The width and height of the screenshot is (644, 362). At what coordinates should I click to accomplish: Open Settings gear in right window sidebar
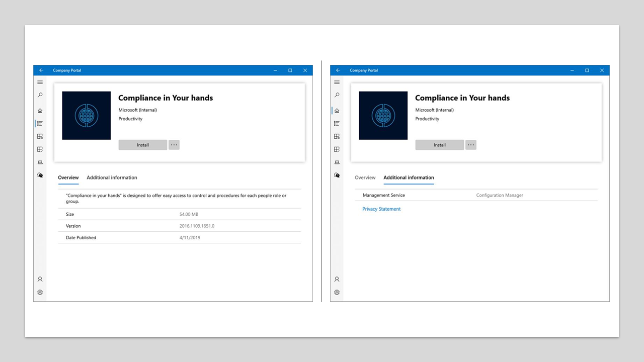tap(337, 292)
